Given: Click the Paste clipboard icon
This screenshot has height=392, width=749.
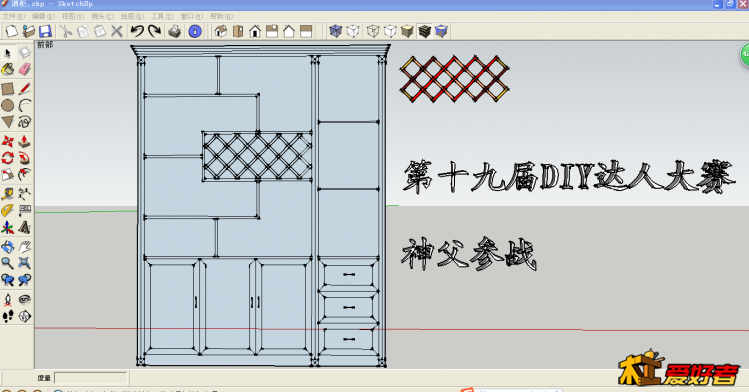Looking at the screenshot, I should click(x=100, y=32).
